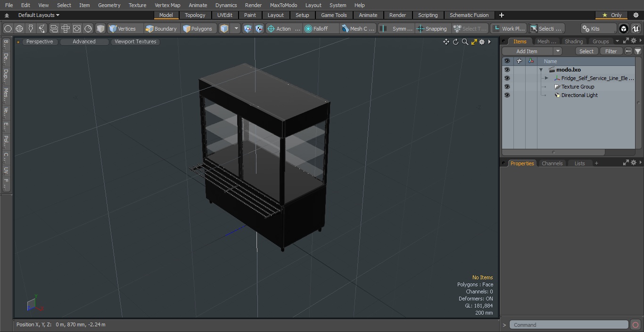Viewport: 644px width, 332px height.
Task: Click the black cube kit icon
Action: click(x=624, y=29)
